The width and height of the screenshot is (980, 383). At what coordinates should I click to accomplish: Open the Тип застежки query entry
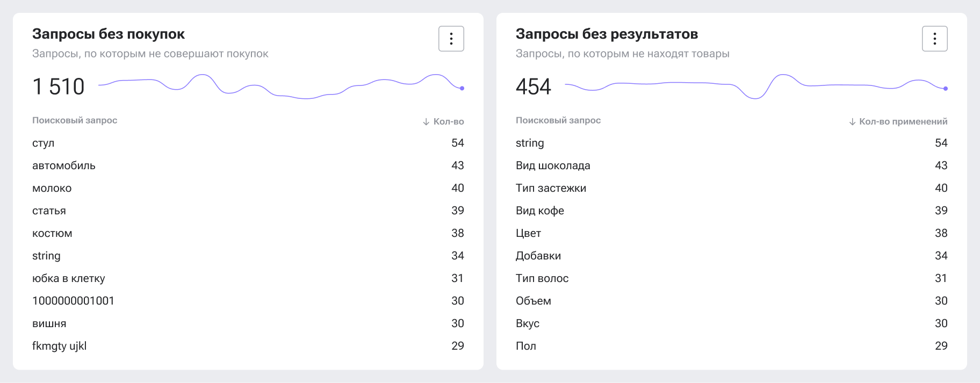[x=551, y=189]
